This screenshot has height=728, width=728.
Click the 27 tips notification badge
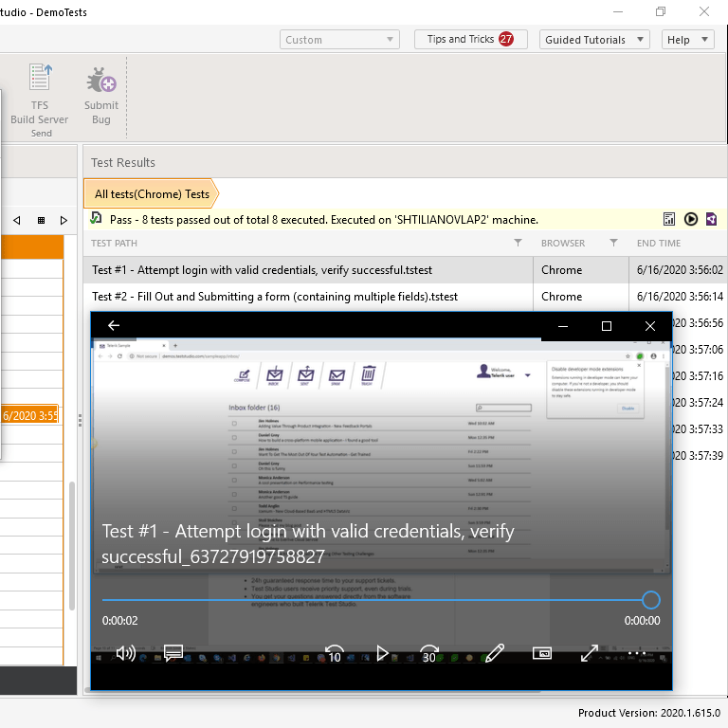(x=506, y=39)
